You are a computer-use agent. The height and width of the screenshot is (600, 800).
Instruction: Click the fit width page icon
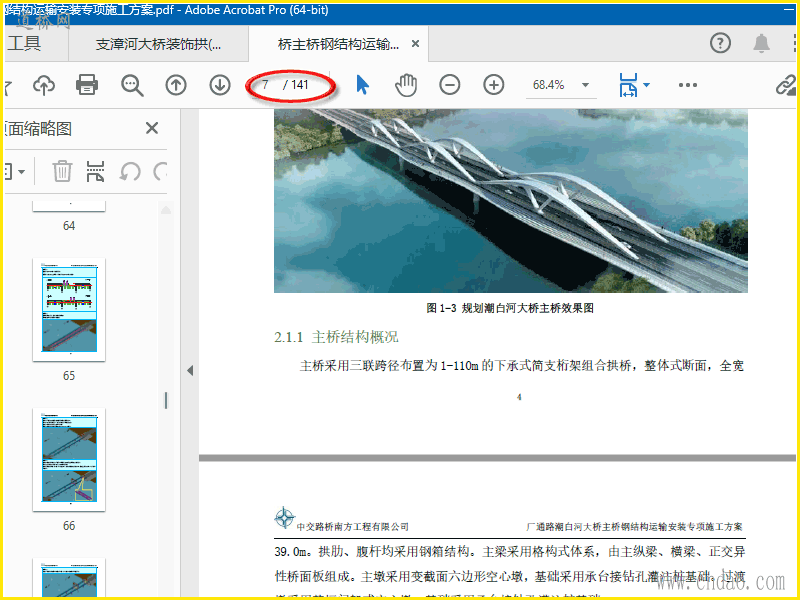pyautogui.click(x=628, y=85)
